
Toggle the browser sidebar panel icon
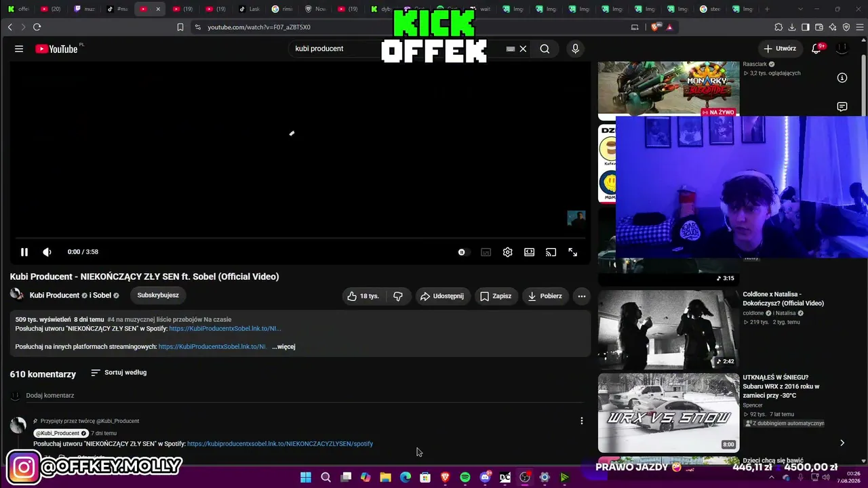point(806,27)
